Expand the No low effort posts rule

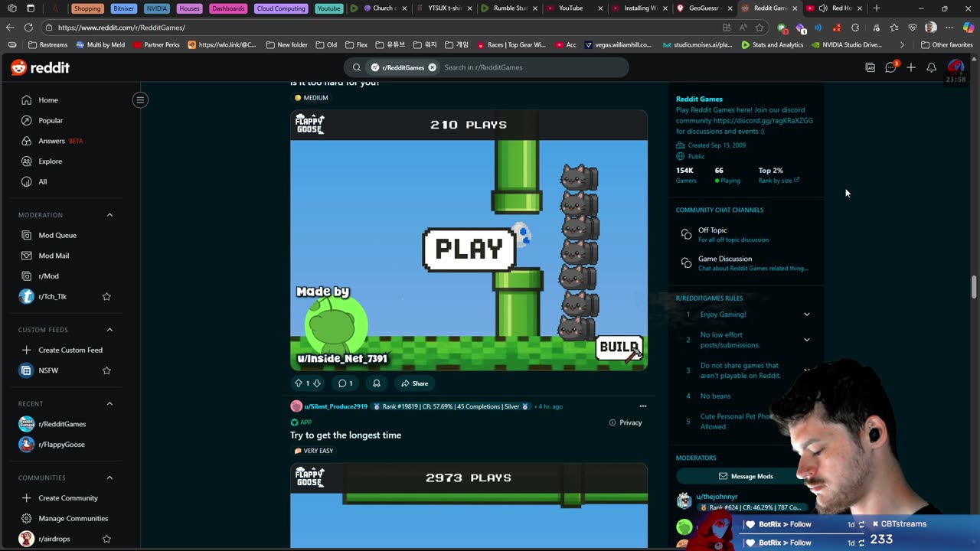806,340
